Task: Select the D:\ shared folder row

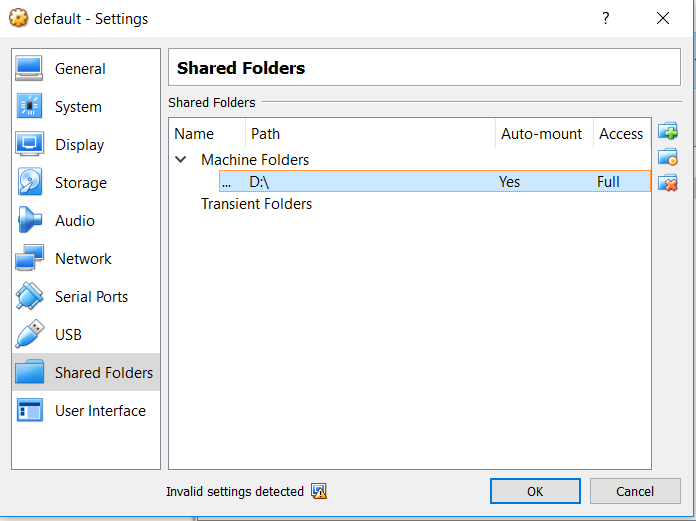Action: [400, 182]
